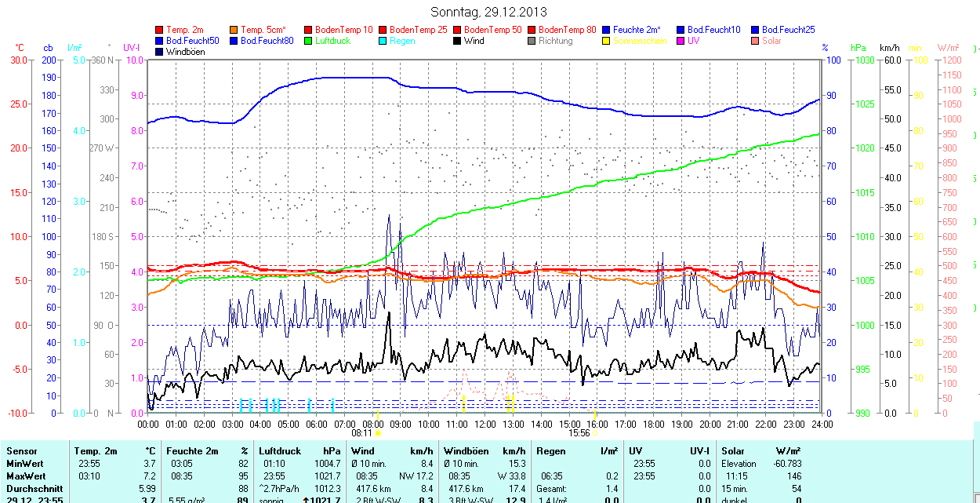Click the 06:00 time axis label
The image size is (980, 503).
point(317,425)
